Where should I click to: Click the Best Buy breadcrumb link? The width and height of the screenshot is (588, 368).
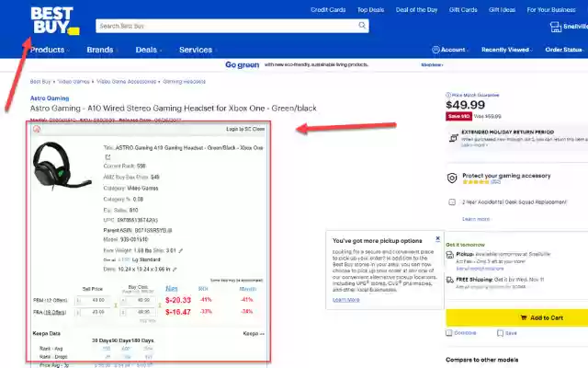click(x=40, y=82)
